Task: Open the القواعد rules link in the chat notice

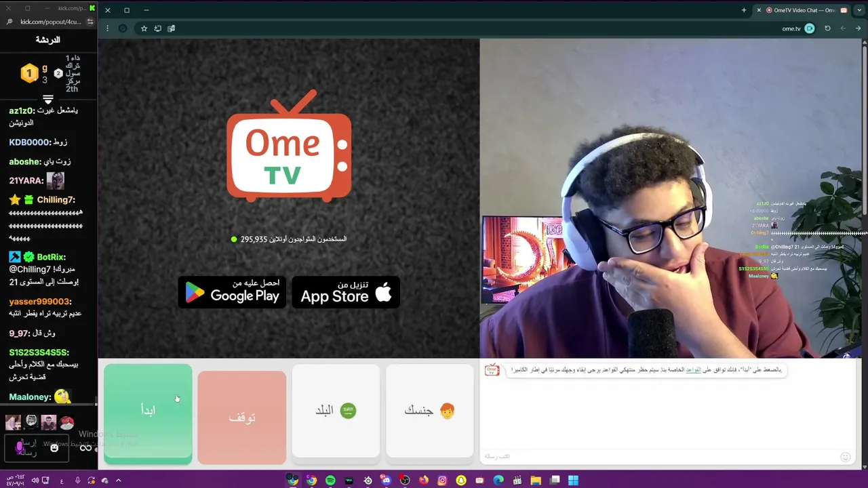Action: (693, 370)
